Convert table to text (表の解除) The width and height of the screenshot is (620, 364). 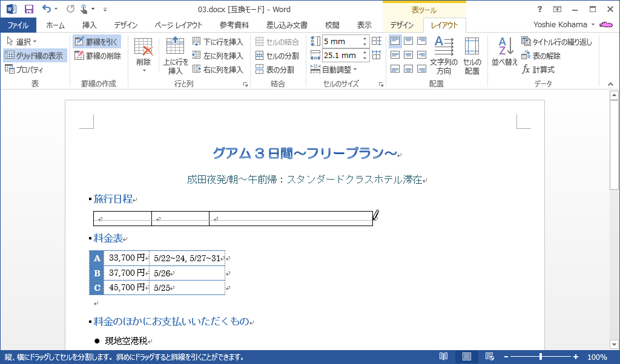541,56
